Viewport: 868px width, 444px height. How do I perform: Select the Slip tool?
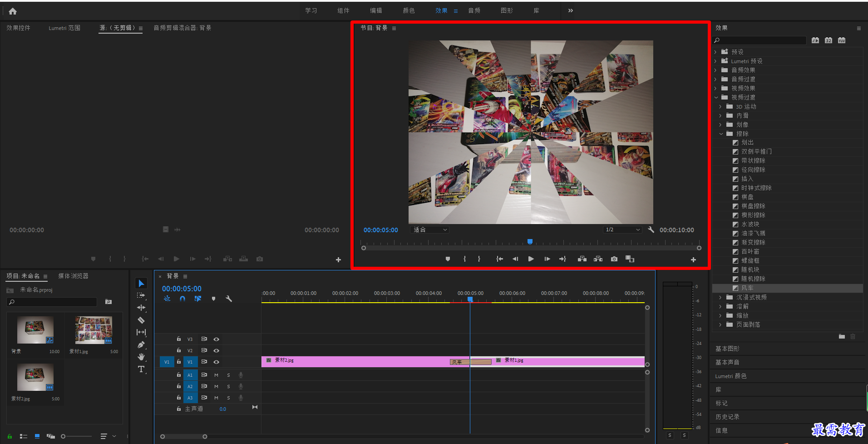(141, 332)
